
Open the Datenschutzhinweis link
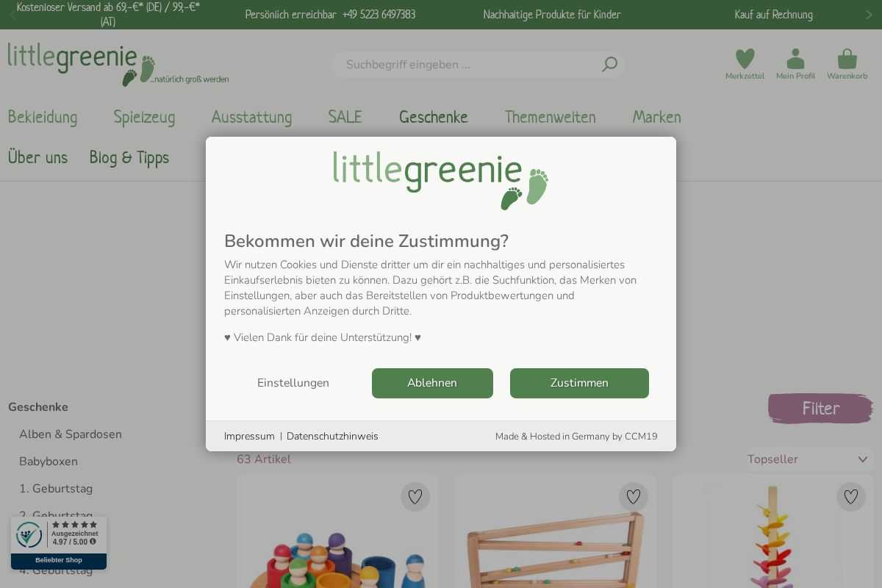click(332, 437)
